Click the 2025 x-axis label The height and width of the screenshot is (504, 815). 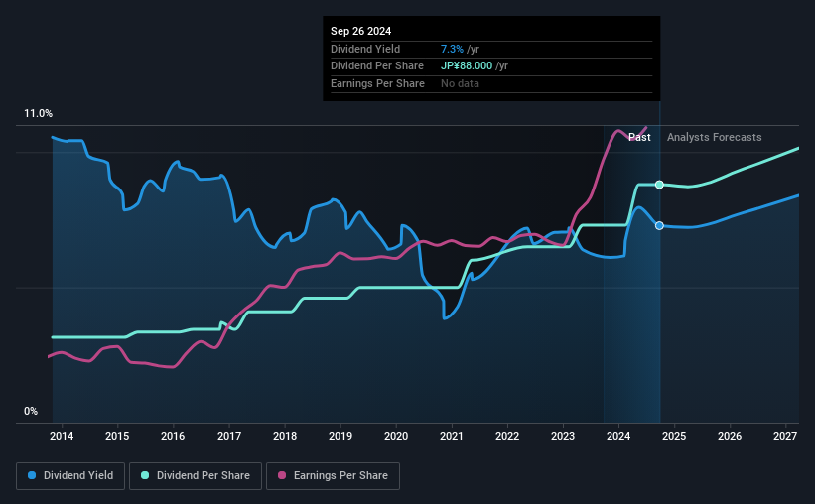point(674,436)
